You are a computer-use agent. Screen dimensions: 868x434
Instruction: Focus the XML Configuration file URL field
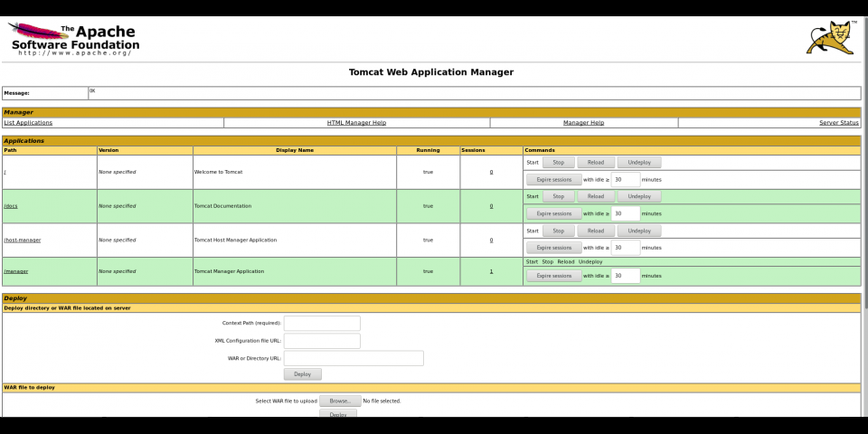pos(322,341)
